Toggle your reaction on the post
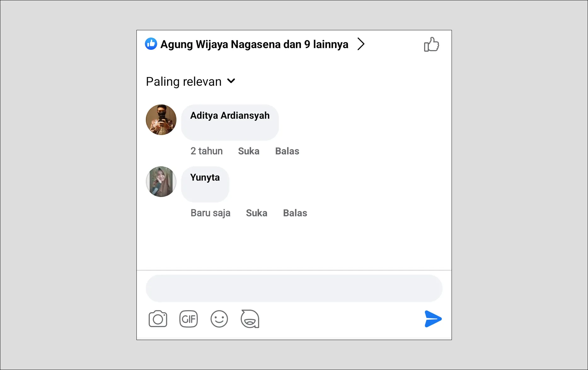The width and height of the screenshot is (588, 370). pyautogui.click(x=431, y=44)
